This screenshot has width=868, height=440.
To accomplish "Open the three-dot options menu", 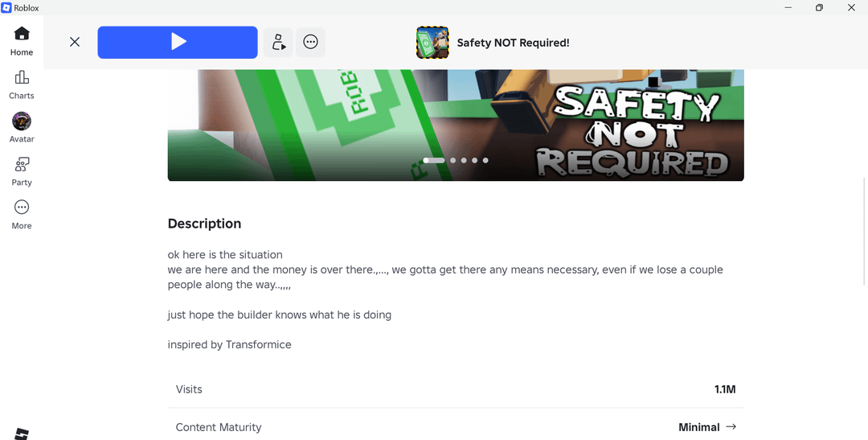I will pos(310,42).
